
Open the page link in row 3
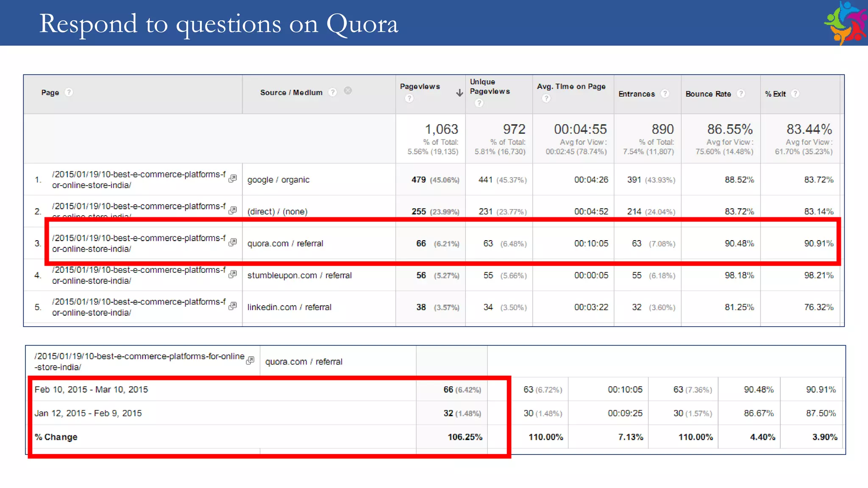[139, 244]
